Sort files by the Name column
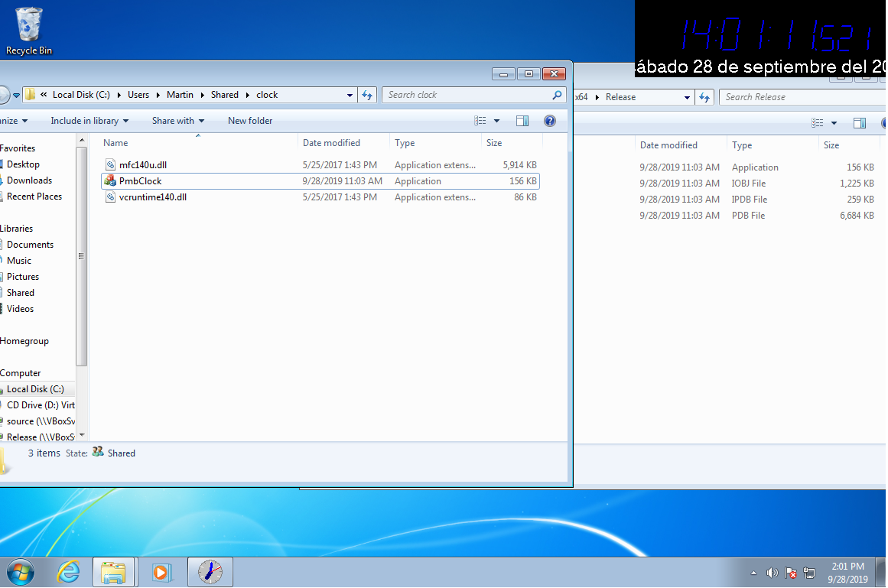This screenshot has height=588, width=888. tap(115, 142)
